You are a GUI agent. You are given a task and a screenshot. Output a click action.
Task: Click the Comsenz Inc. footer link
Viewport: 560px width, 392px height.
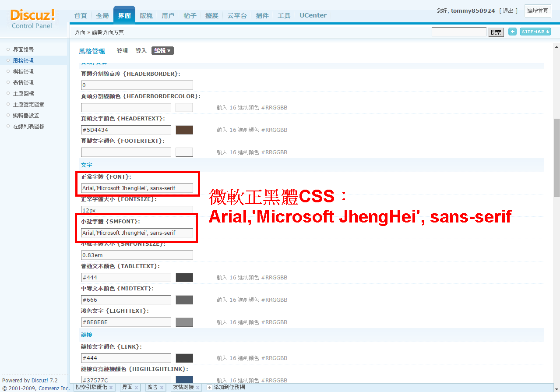click(x=54, y=388)
